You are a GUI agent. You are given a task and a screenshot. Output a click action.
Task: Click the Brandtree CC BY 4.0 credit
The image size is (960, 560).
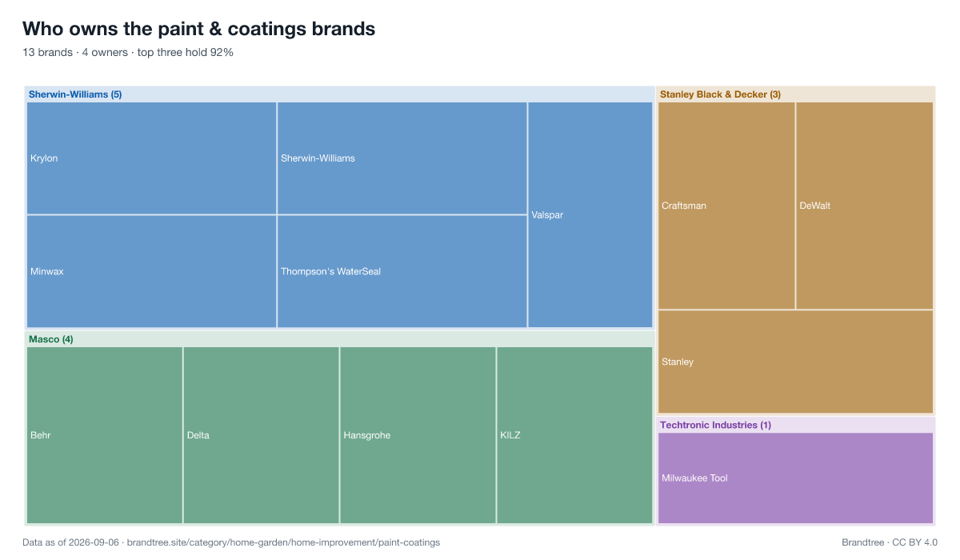890,542
